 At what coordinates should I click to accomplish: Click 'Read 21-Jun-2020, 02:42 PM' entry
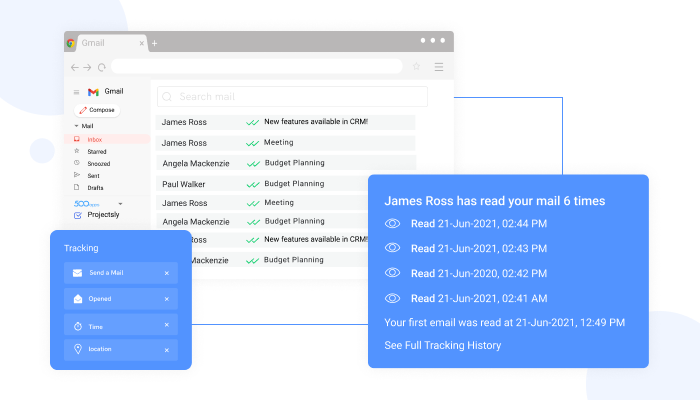click(479, 273)
